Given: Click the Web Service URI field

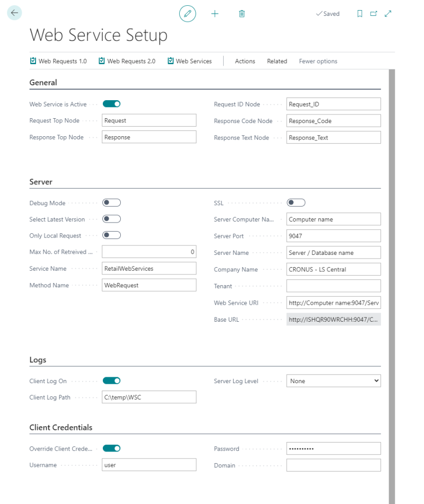Looking at the screenshot, I should pyautogui.click(x=334, y=303).
